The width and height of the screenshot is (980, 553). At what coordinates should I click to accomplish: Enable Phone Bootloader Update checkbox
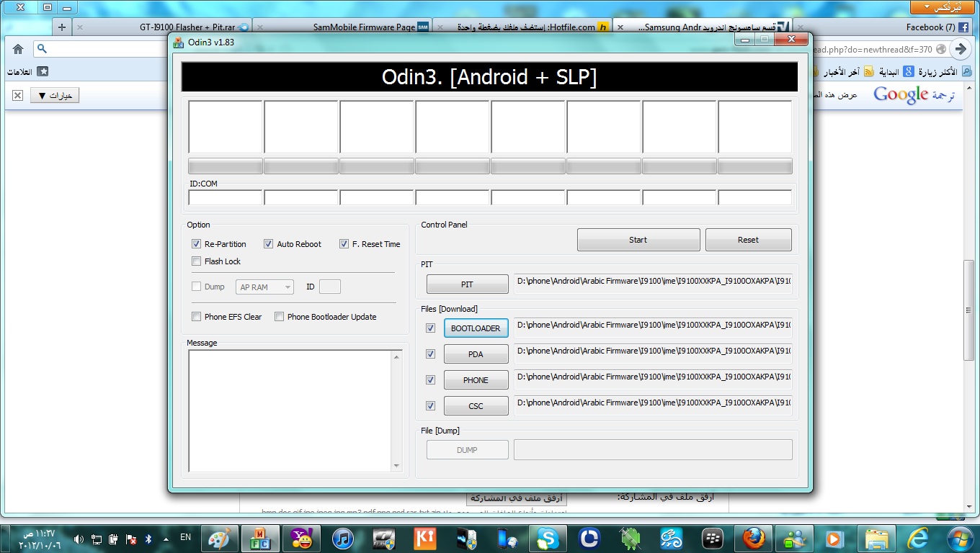[x=279, y=317]
